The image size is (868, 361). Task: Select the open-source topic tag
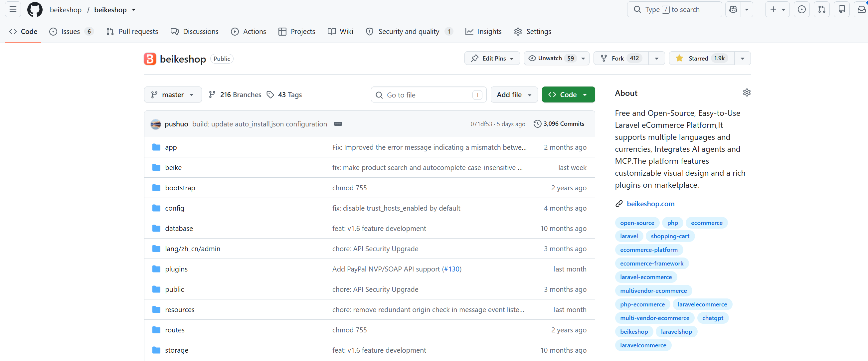click(637, 223)
